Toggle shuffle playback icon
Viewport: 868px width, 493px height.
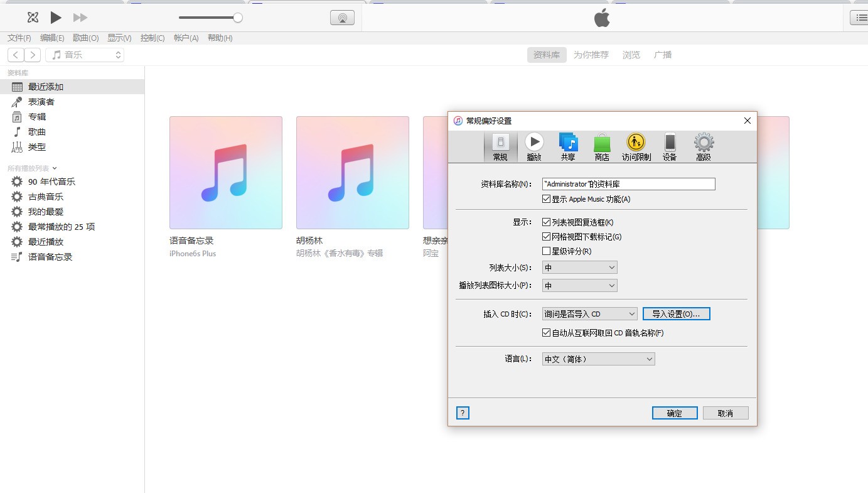(33, 18)
